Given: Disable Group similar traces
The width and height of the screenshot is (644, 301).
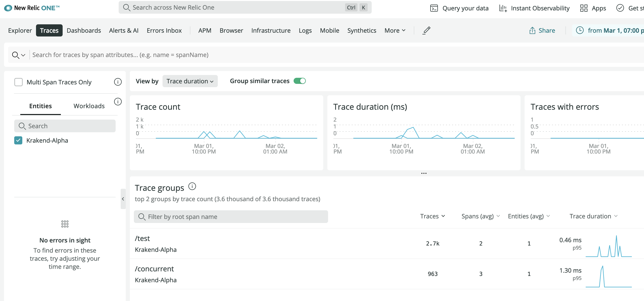Looking at the screenshot, I should (x=300, y=81).
